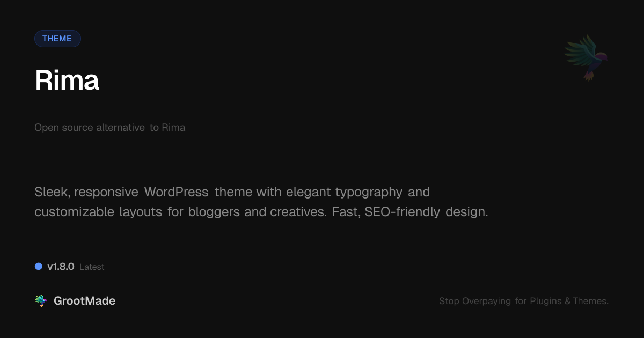Click the large Rima heading
This screenshot has height=338, width=644.
[x=67, y=80]
